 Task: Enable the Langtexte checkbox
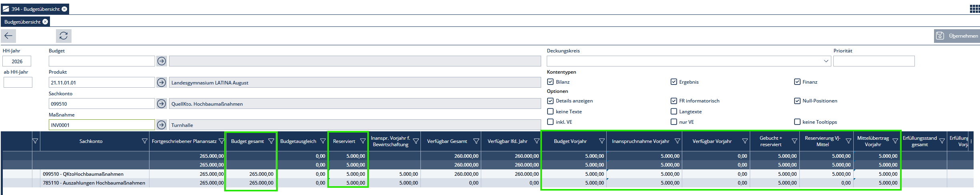674,111
